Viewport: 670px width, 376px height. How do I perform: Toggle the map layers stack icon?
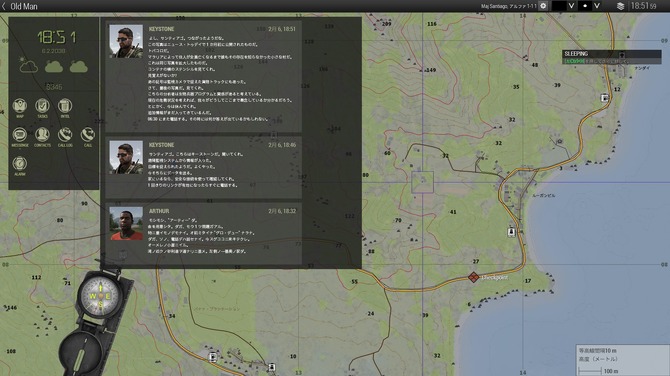point(620,6)
